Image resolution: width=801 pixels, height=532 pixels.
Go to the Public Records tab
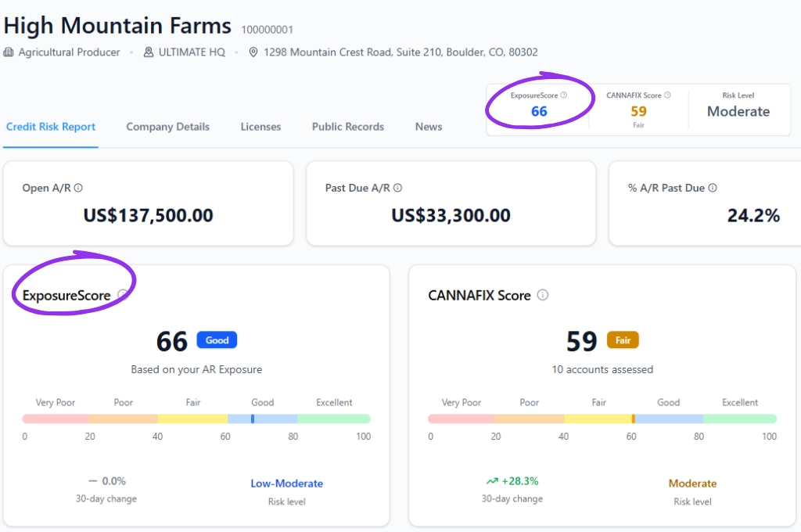click(x=348, y=127)
